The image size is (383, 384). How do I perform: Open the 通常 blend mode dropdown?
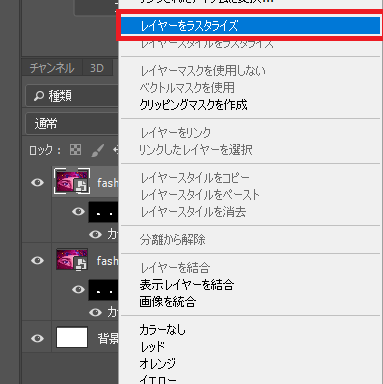pos(72,124)
